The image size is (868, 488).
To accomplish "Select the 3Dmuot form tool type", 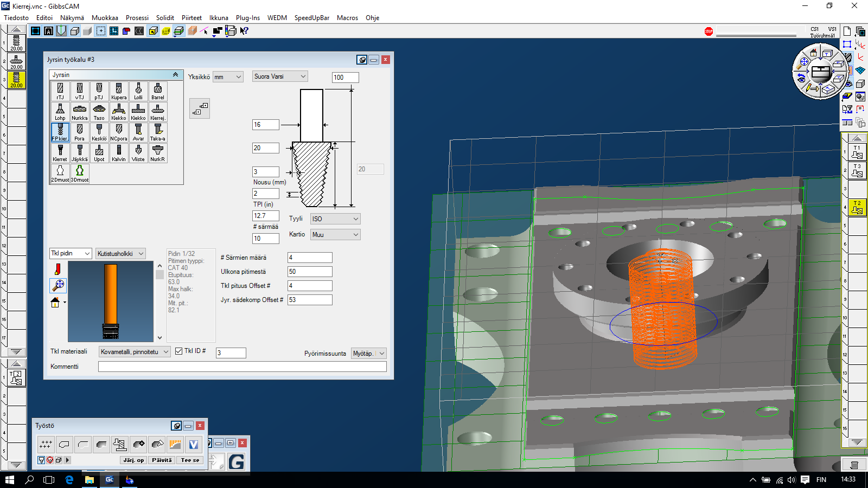I will pyautogui.click(x=80, y=174).
